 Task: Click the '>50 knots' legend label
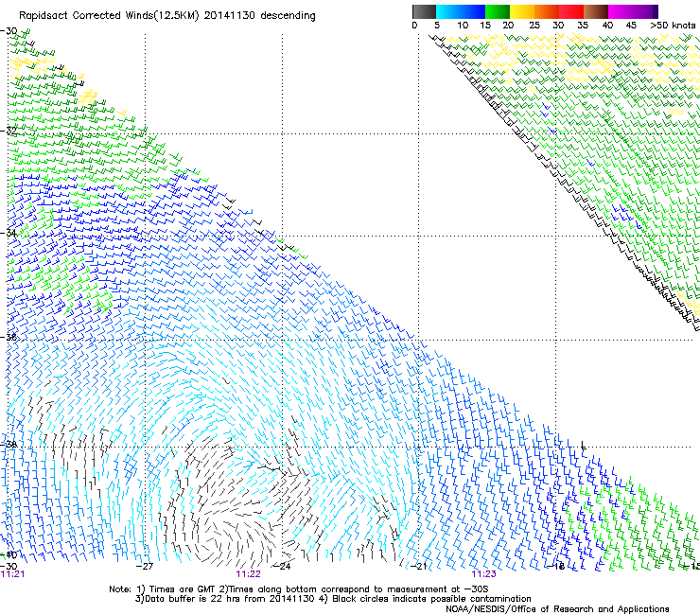coord(673,26)
